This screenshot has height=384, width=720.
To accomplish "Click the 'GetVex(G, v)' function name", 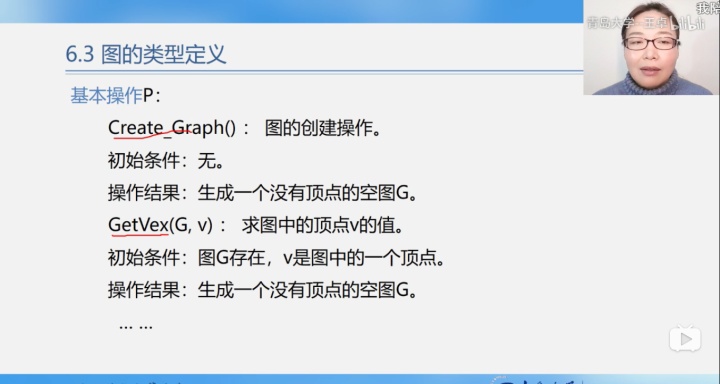I will pos(160,225).
